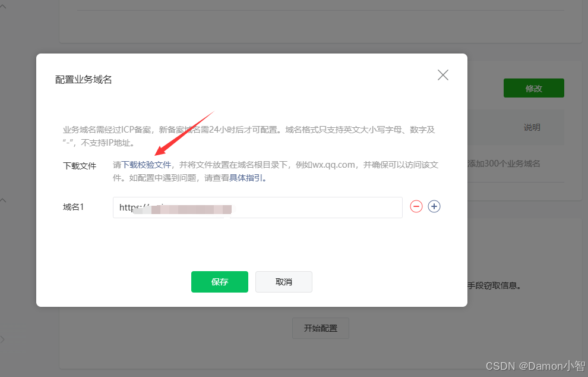Screen dimensions: 588x377
Task: Add another domain with the blue plus icon
Action: click(x=434, y=206)
